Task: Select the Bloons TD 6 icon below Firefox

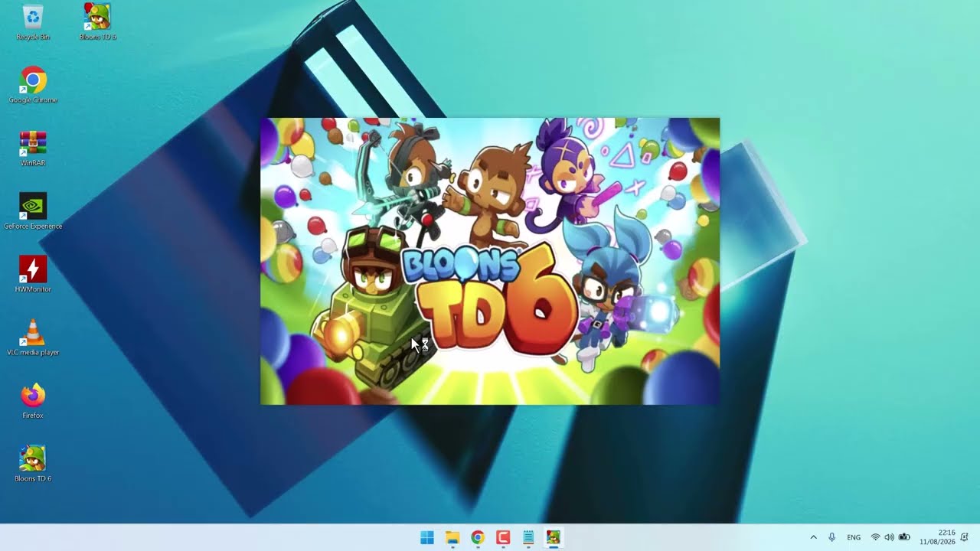Action: 33,463
